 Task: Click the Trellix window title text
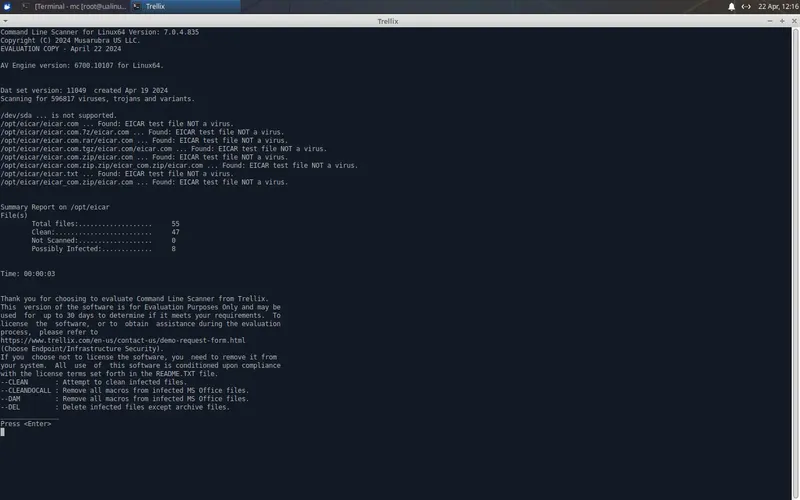click(388, 21)
